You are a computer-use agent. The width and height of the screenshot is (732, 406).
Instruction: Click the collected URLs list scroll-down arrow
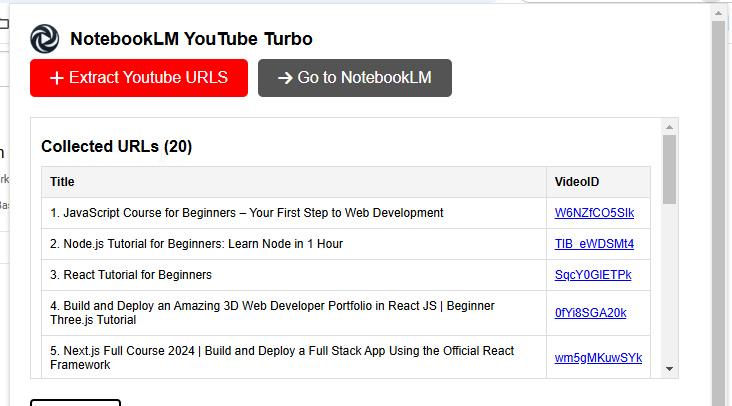pyautogui.click(x=669, y=369)
